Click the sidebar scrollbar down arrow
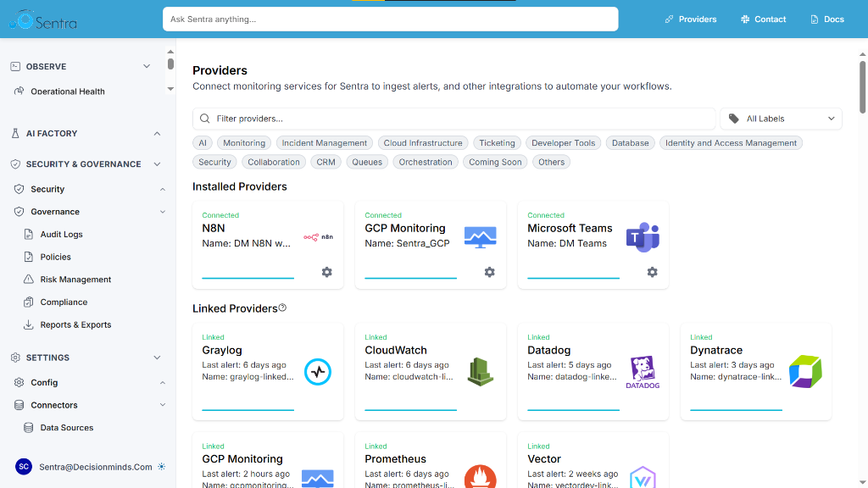The height and width of the screenshot is (488, 868). 170,88
